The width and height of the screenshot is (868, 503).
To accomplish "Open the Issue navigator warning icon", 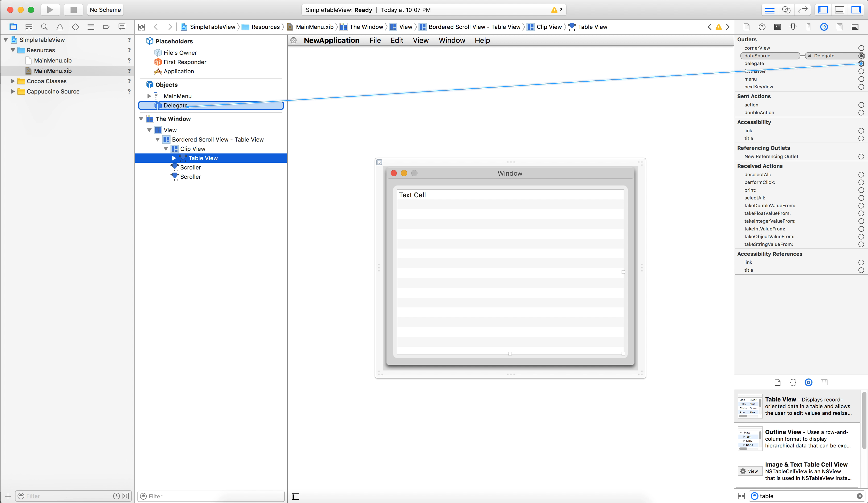I will click(x=60, y=27).
